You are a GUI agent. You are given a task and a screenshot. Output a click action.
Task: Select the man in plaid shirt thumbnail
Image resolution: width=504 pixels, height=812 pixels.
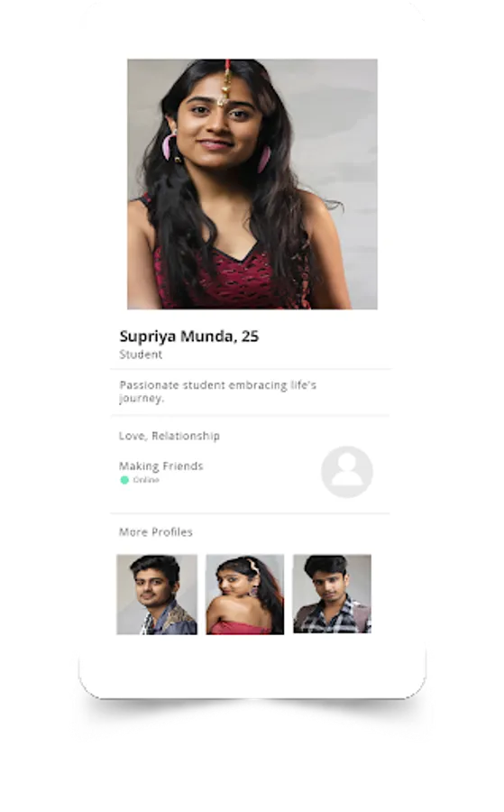pos(332,594)
